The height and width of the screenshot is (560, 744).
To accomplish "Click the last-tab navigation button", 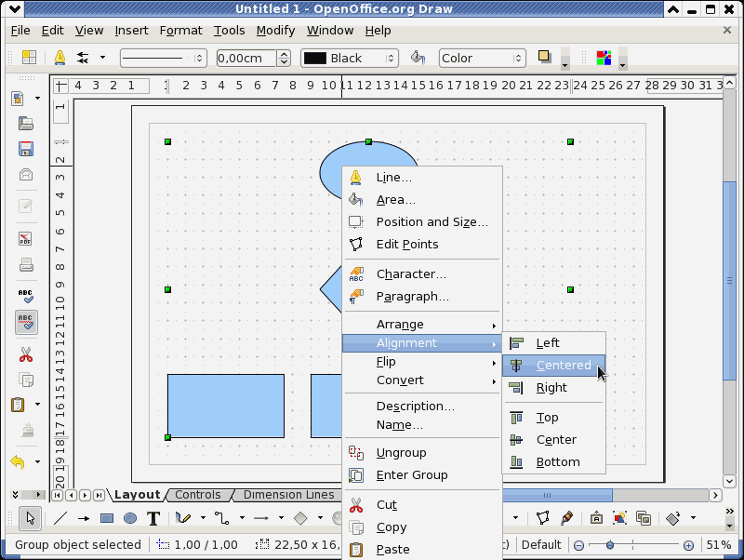I will click(x=99, y=496).
